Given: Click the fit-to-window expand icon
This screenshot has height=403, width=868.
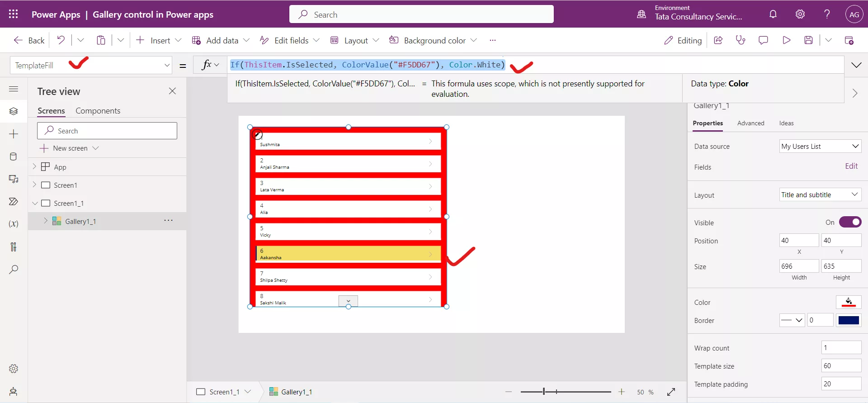Looking at the screenshot, I should pos(671,392).
